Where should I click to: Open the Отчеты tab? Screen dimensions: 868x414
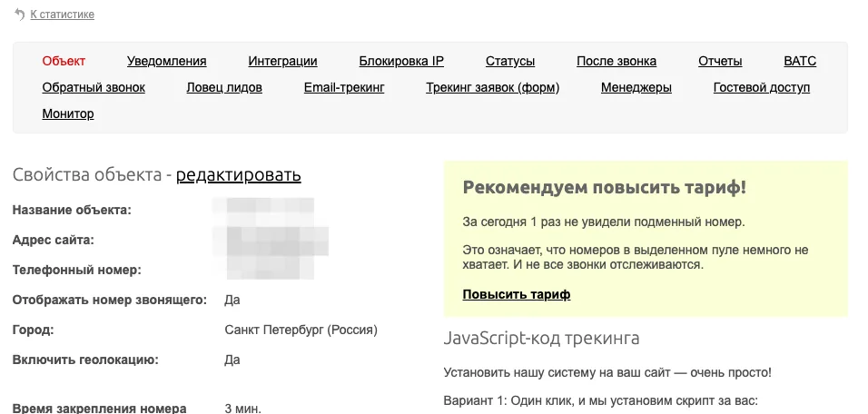click(720, 61)
